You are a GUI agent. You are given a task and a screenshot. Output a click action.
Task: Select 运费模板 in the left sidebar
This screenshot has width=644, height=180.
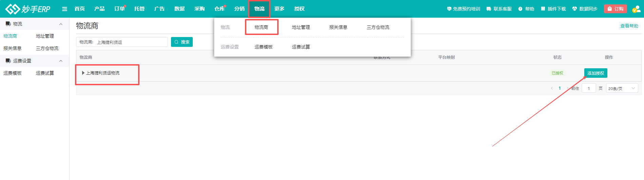(x=13, y=73)
